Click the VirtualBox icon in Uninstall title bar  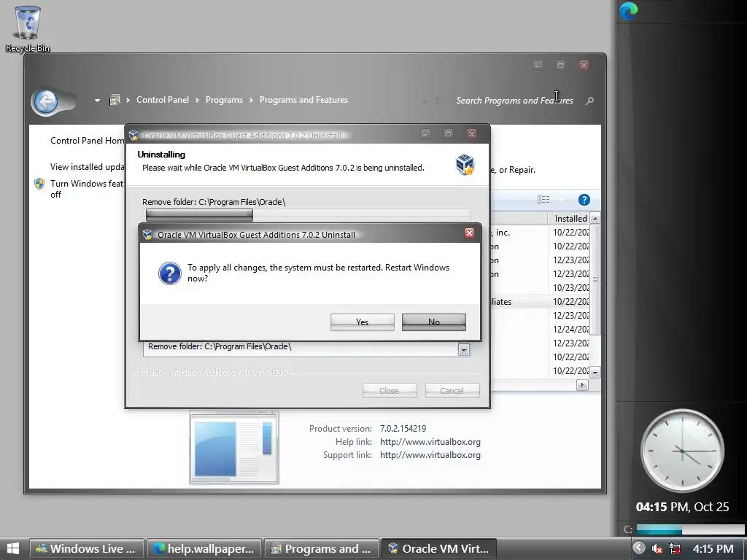[134, 135]
